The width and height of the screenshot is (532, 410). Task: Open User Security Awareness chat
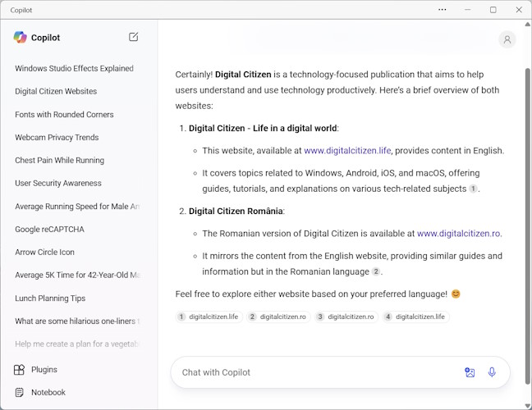click(x=58, y=184)
